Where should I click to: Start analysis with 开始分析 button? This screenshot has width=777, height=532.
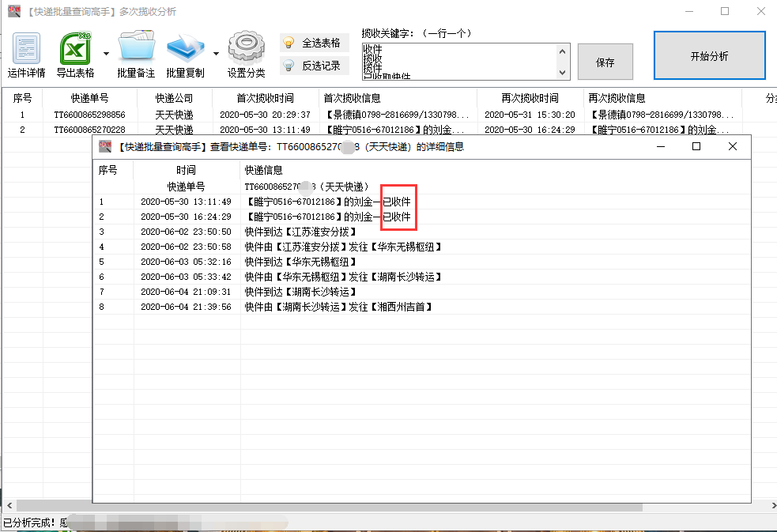click(708, 55)
